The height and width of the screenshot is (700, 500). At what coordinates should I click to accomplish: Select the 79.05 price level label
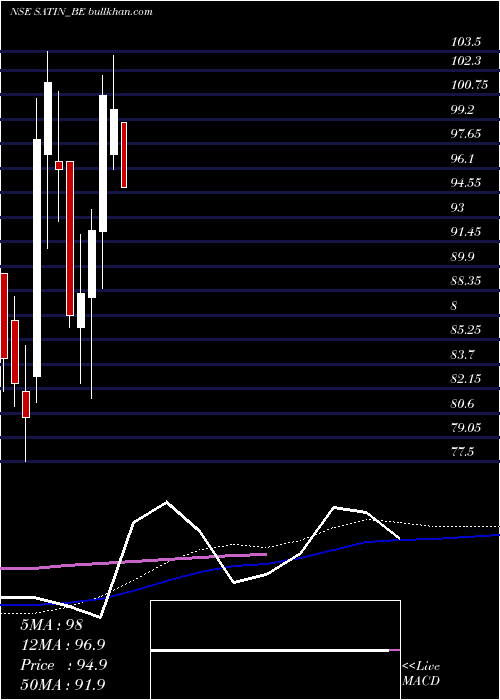tap(466, 428)
